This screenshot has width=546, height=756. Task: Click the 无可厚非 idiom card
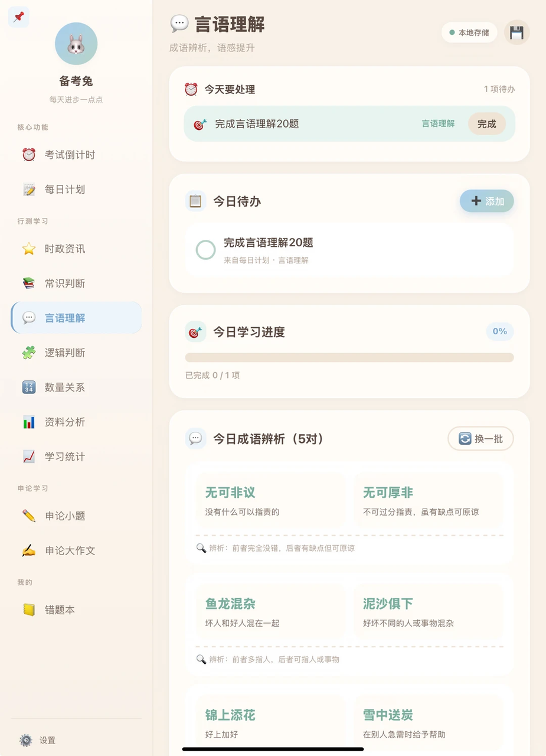coord(428,500)
